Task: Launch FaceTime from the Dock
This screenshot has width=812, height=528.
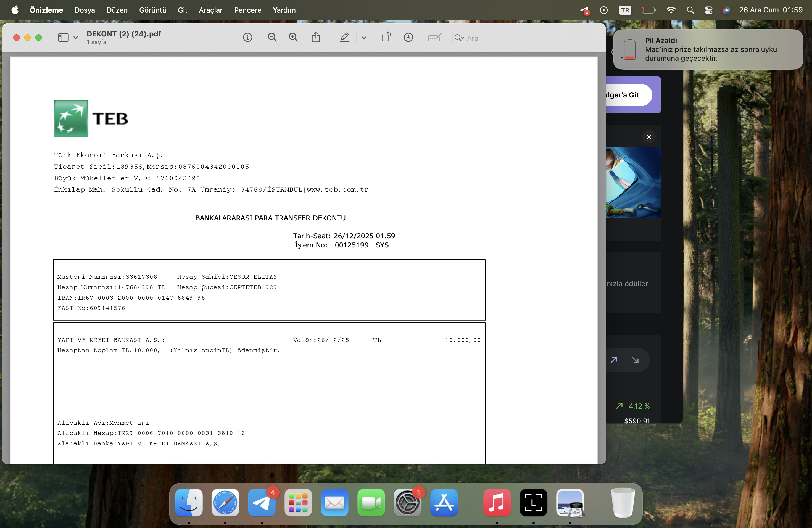Action: [371, 503]
